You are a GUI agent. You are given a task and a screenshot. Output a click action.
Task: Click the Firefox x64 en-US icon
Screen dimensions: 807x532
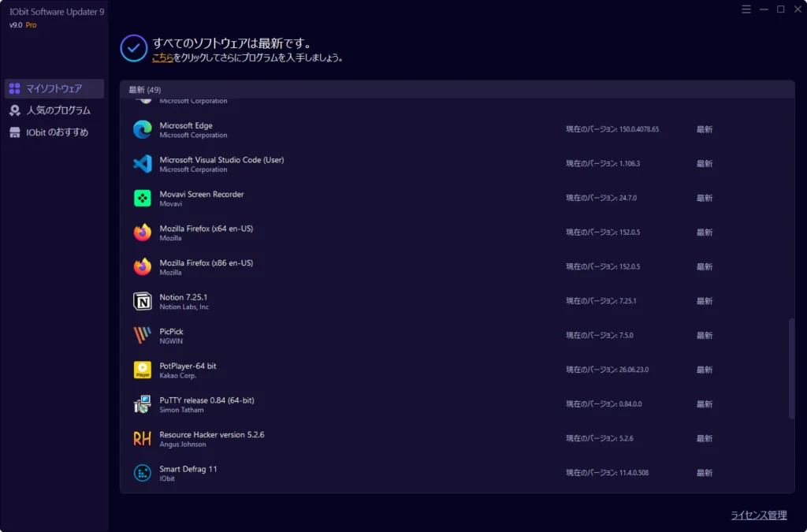click(x=143, y=232)
